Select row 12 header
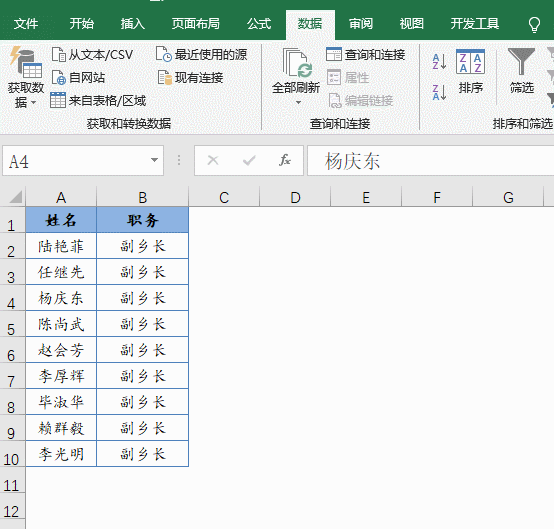Image resolution: width=554 pixels, height=529 pixels. [12, 506]
